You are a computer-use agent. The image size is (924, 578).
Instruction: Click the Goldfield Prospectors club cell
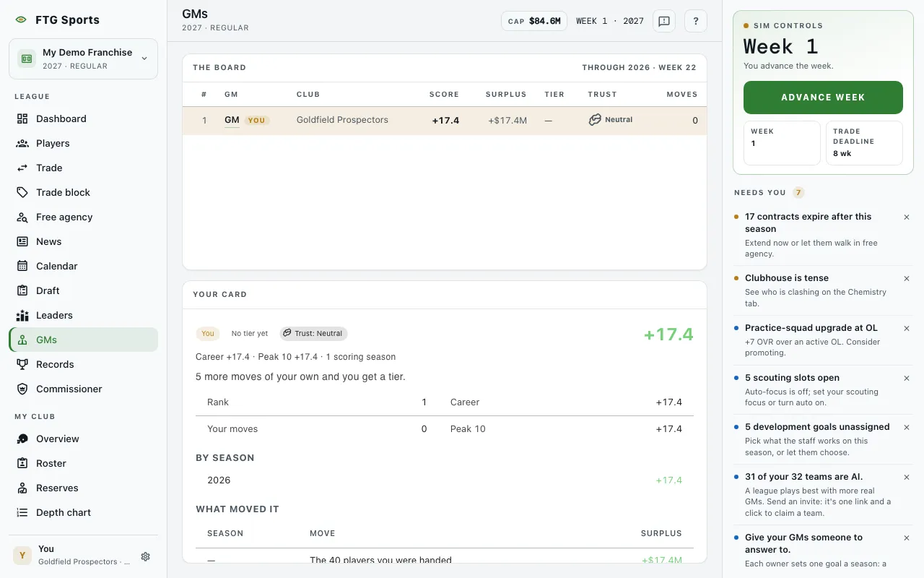click(342, 120)
